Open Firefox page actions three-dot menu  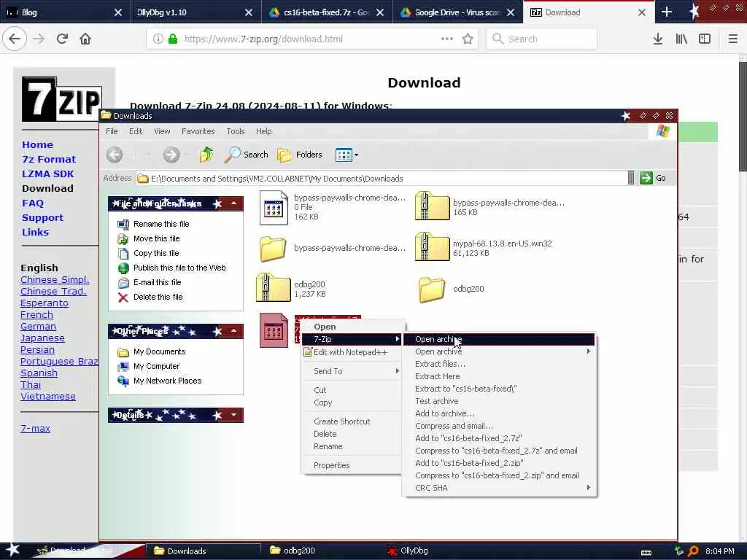point(447,39)
